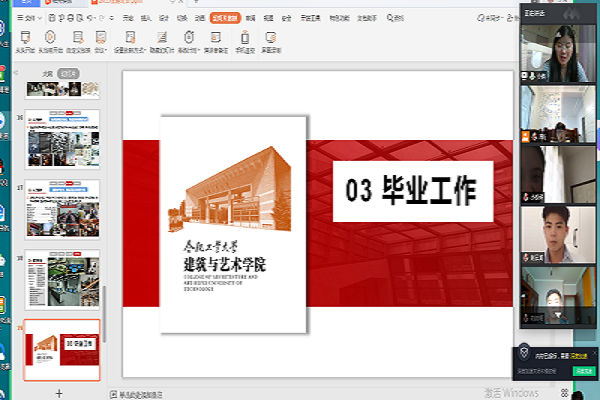Start slideshow from the beginning icon

tap(27, 38)
